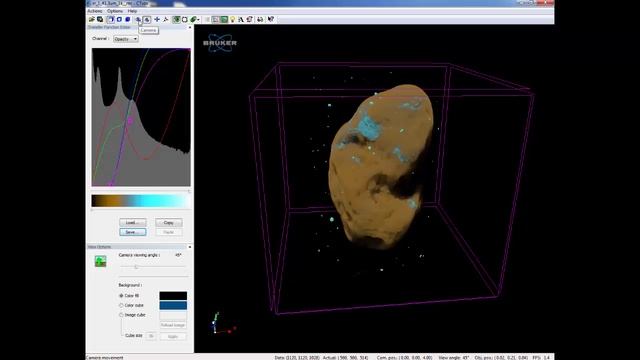Click the toolbar icon right of the letter A

(249, 19)
